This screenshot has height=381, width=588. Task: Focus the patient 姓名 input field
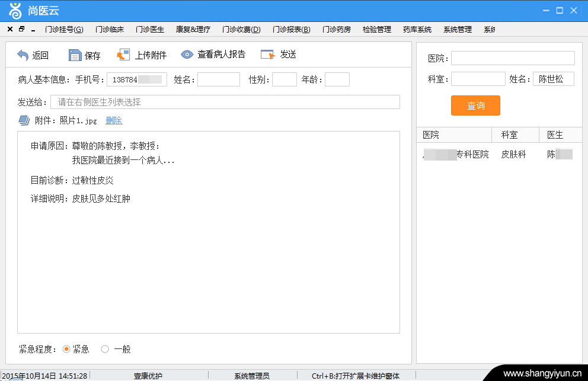(219, 79)
